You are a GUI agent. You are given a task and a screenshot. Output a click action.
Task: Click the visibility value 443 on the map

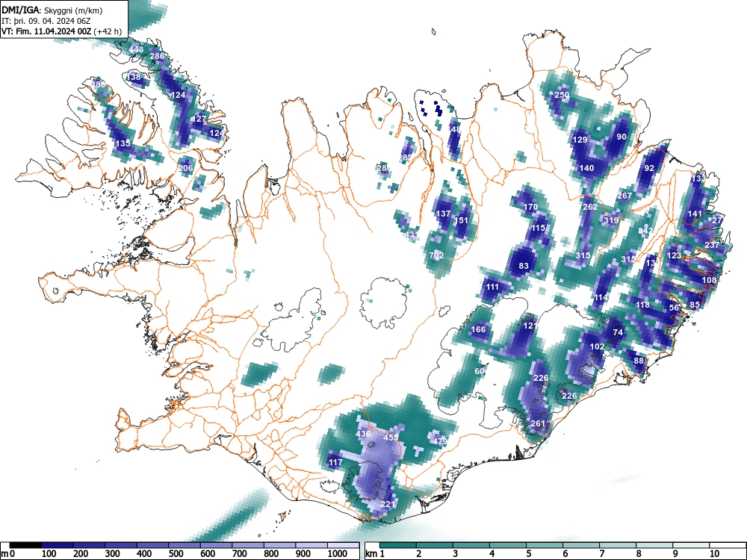[136, 49]
